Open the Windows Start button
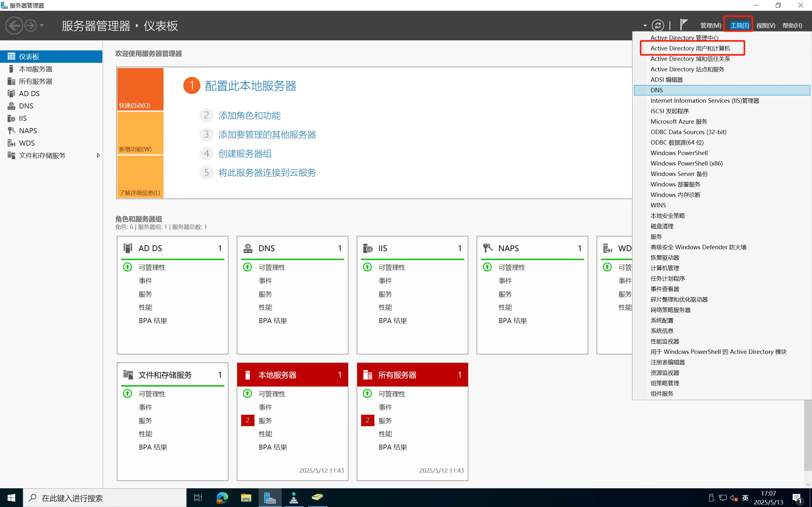Image resolution: width=812 pixels, height=507 pixels. point(11,498)
